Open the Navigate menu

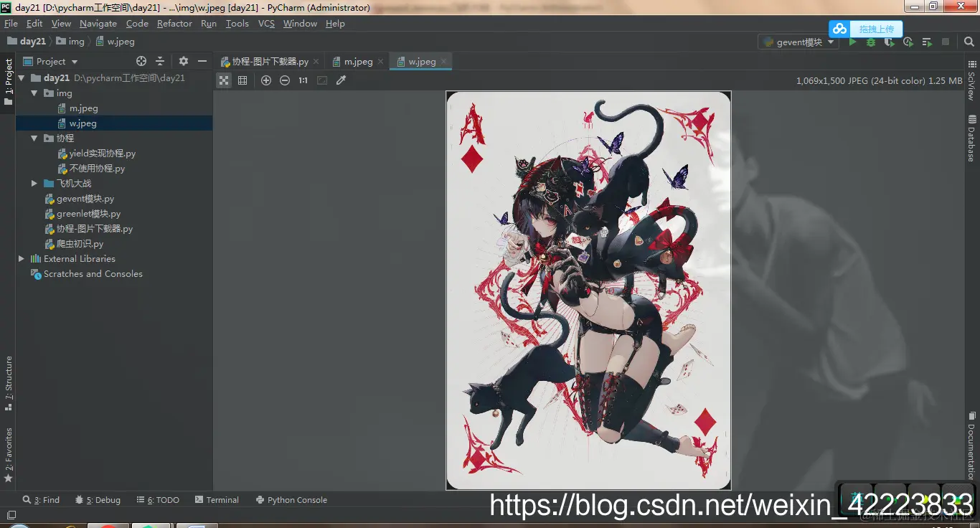(x=98, y=24)
